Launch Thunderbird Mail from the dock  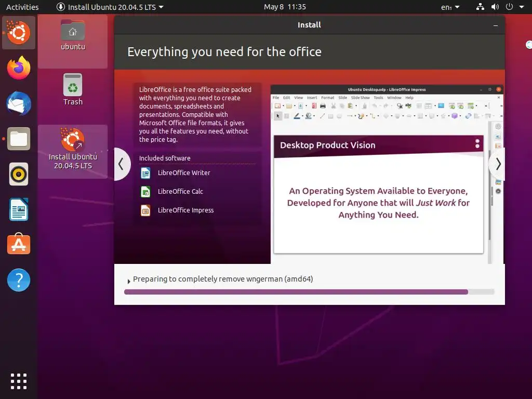(x=19, y=103)
